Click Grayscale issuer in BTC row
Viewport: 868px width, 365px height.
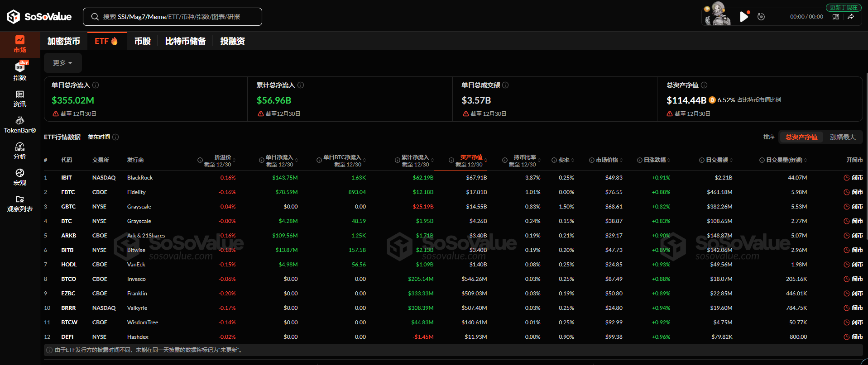(x=139, y=221)
